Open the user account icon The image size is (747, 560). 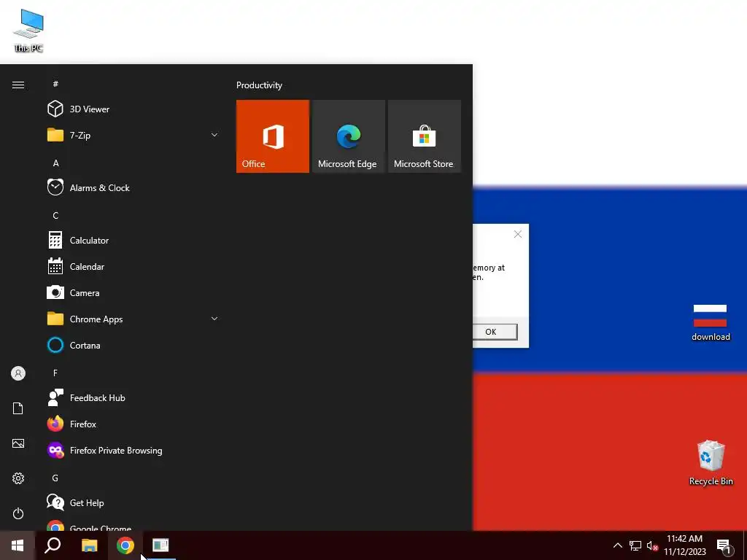pyautogui.click(x=18, y=373)
